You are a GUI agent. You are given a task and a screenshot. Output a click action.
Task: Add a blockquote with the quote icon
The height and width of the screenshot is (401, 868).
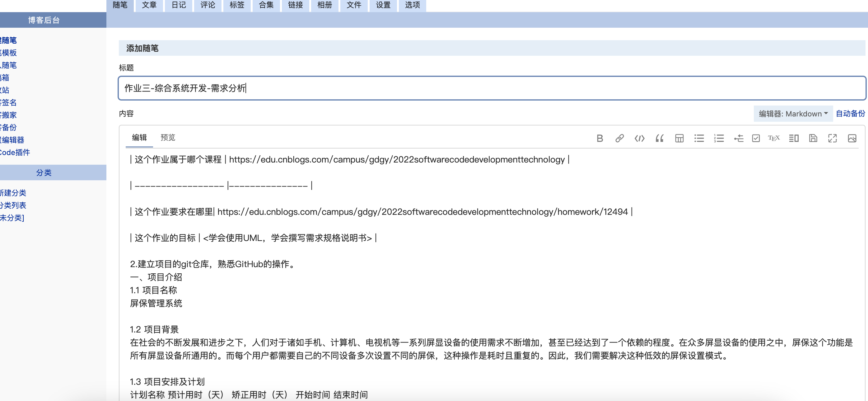point(659,138)
